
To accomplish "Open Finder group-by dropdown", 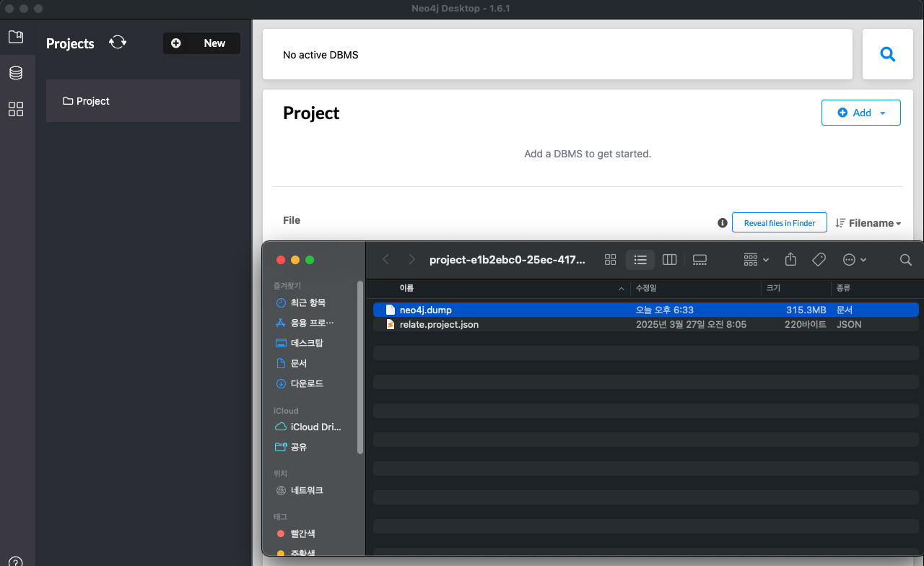I will point(756,260).
